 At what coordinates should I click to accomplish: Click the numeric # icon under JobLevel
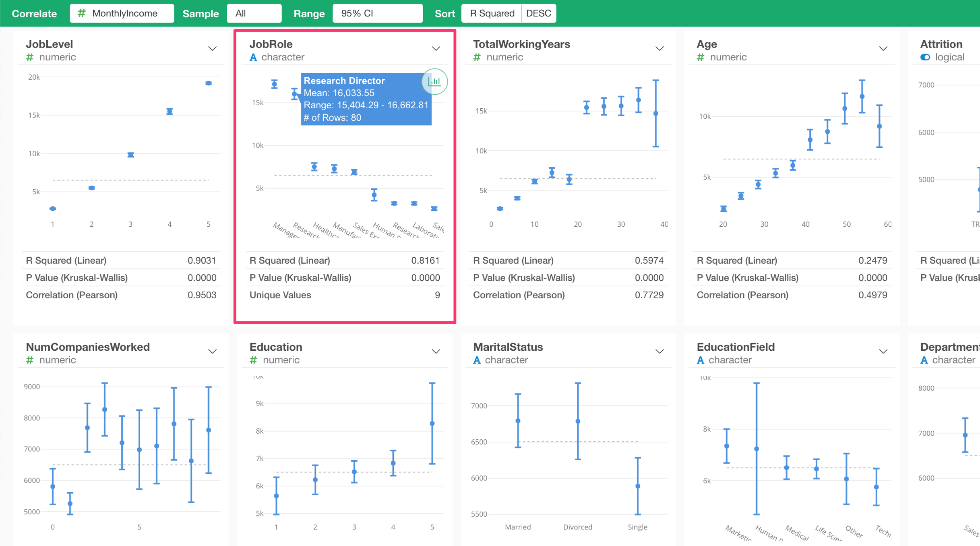click(x=29, y=57)
